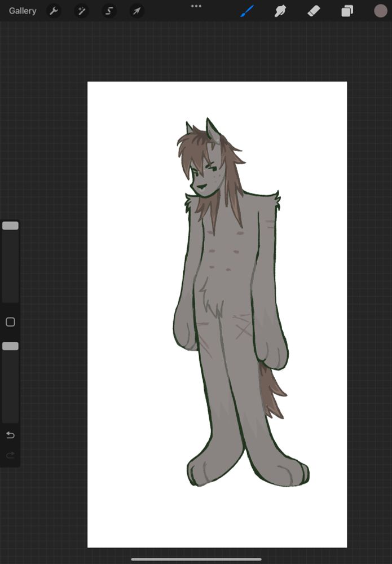Tap the home indicator bar
Screen dimensions: 392x564
196,559
